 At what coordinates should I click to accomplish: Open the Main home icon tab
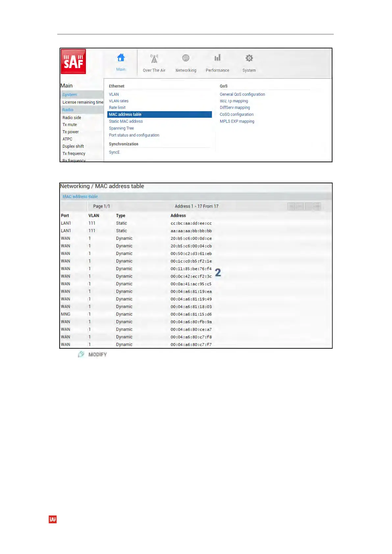[121, 58]
